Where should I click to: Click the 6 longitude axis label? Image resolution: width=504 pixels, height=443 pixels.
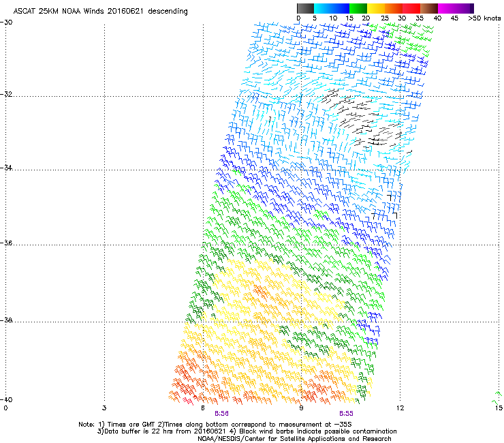pos(203,408)
